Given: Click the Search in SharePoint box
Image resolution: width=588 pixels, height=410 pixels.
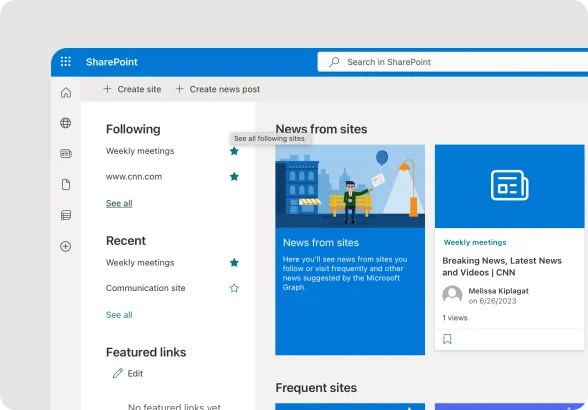Looking at the screenshot, I should pyautogui.click(x=453, y=62).
